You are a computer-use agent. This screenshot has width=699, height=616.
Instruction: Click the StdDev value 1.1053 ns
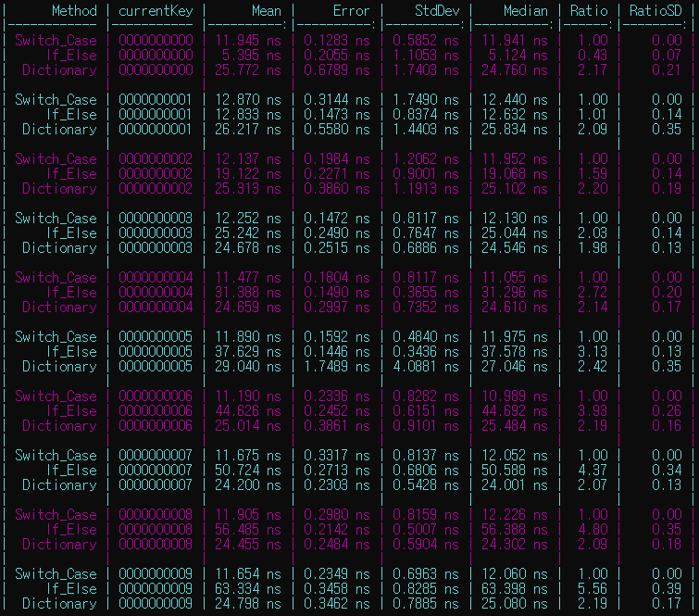click(425, 56)
